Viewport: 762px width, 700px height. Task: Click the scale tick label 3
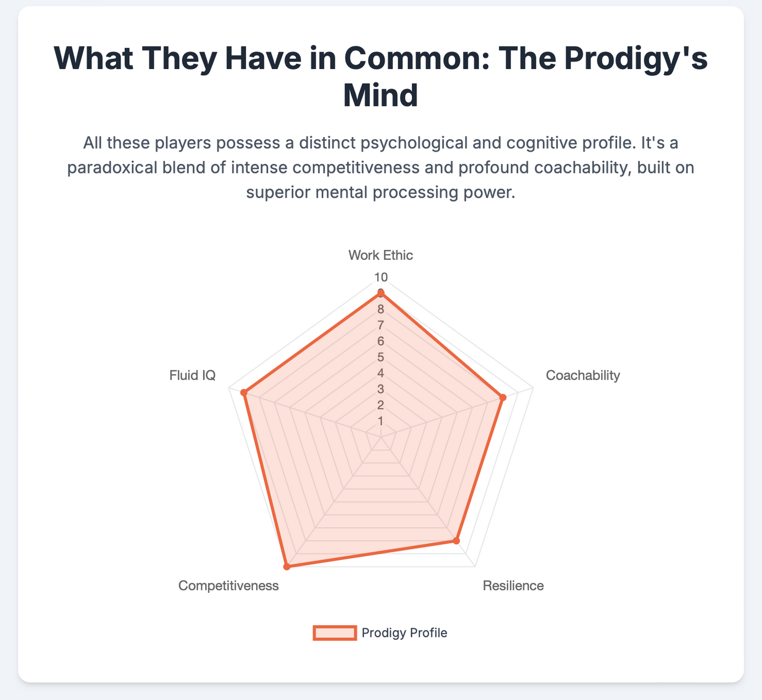pos(381,390)
